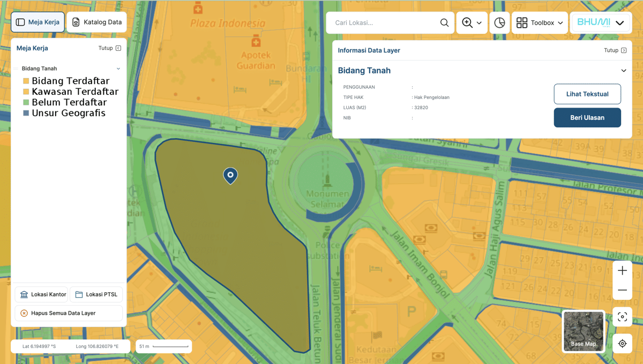This screenshot has width=643, height=364.
Task: Close the Informasi Data Layer panel
Action: [615, 50]
